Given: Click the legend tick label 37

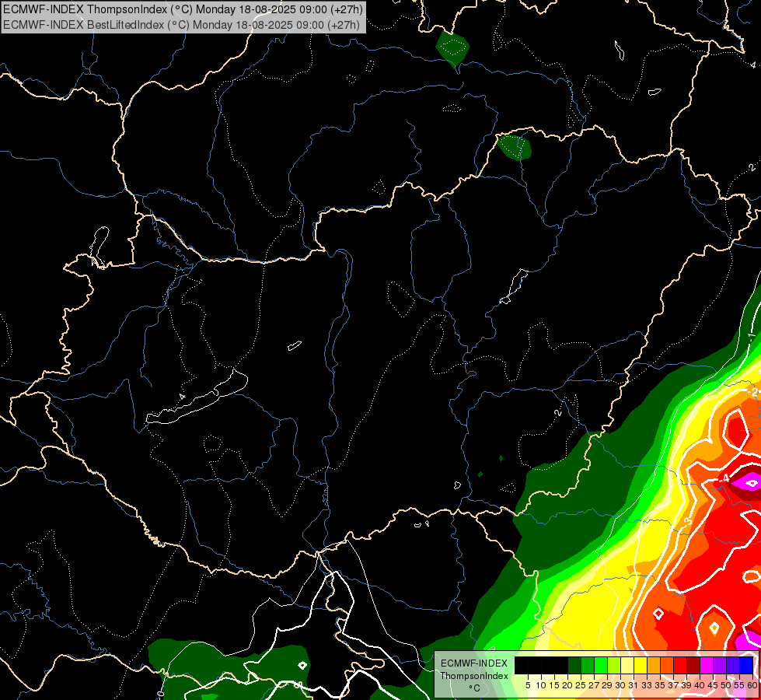Looking at the screenshot, I should (x=673, y=685).
